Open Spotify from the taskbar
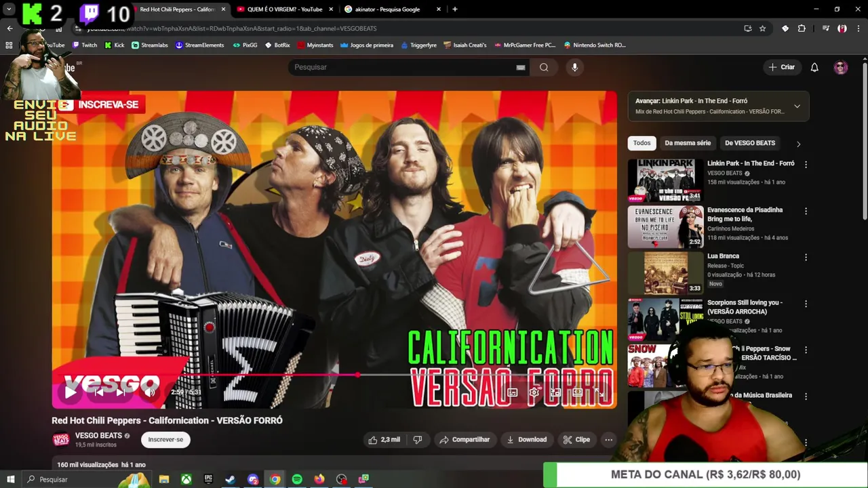The height and width of the screenshot is (488, 868). [x=297, y=479]
